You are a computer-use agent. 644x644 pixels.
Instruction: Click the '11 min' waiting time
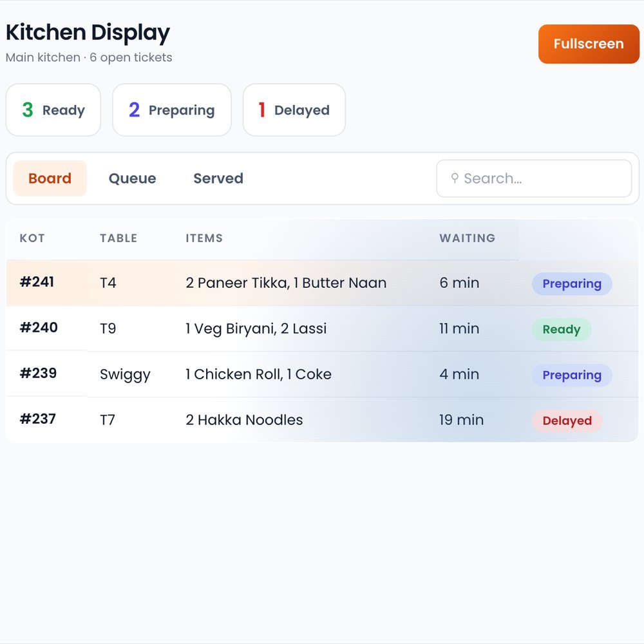click(x=459, y=328)
